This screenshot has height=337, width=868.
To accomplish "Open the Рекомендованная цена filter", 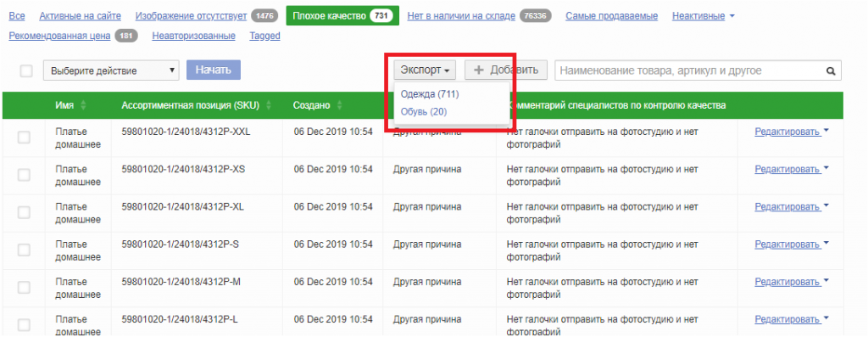I will pyautogui.click(x=60, y=36).
